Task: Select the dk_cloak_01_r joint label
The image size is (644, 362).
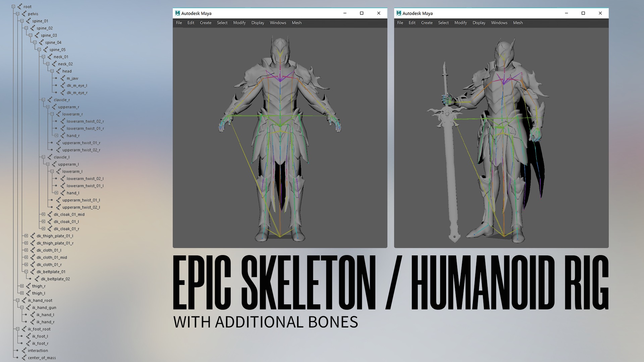Action: (67, 229)
